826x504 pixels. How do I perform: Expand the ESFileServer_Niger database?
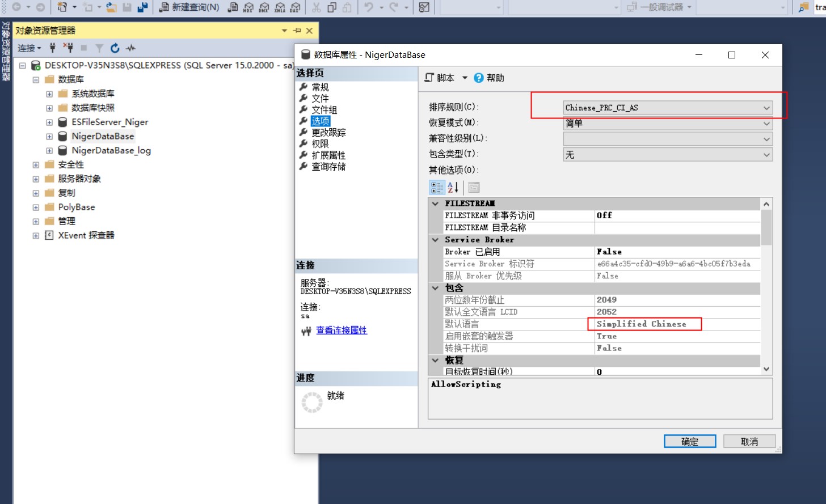pyautogui.click(x=49, y=122)
